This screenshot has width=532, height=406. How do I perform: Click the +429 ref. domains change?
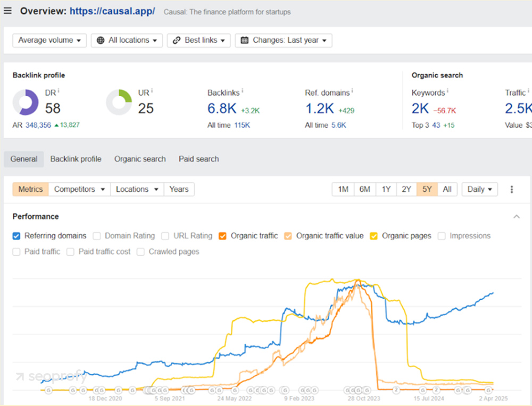tap(346, 111)
